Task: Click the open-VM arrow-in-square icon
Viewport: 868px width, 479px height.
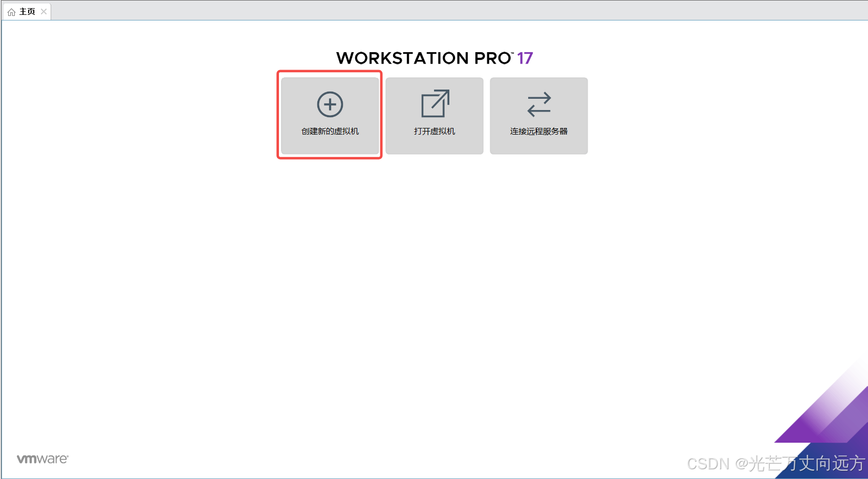Action: pos(435,103)
